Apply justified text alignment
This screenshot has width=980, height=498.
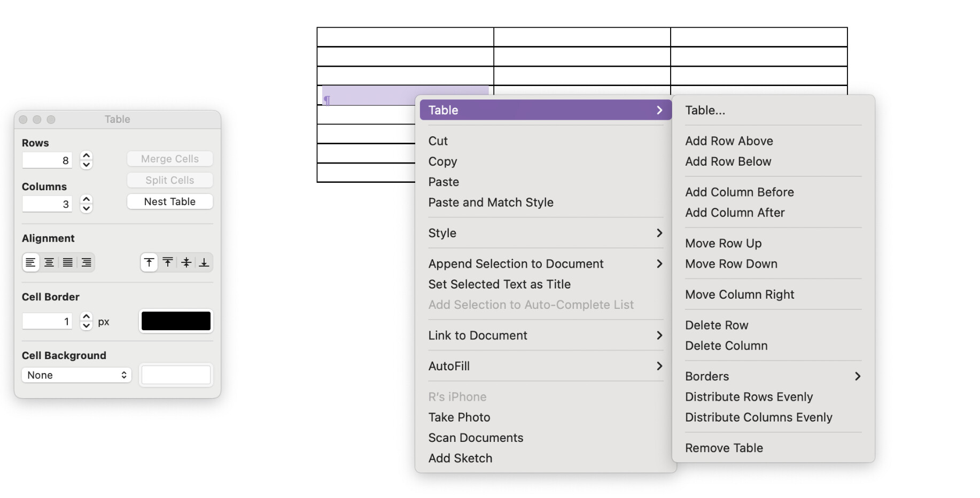point(68,262)
